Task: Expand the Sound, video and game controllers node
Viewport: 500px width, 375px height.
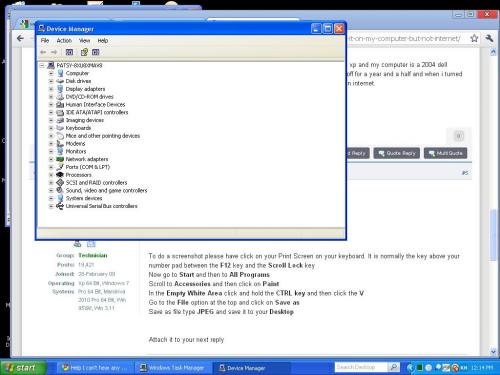Action: tap(51, 191)
